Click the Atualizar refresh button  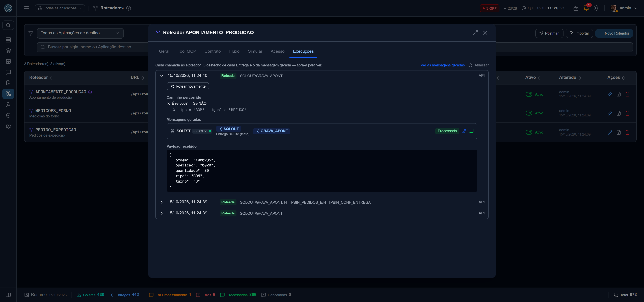point(478,65)
